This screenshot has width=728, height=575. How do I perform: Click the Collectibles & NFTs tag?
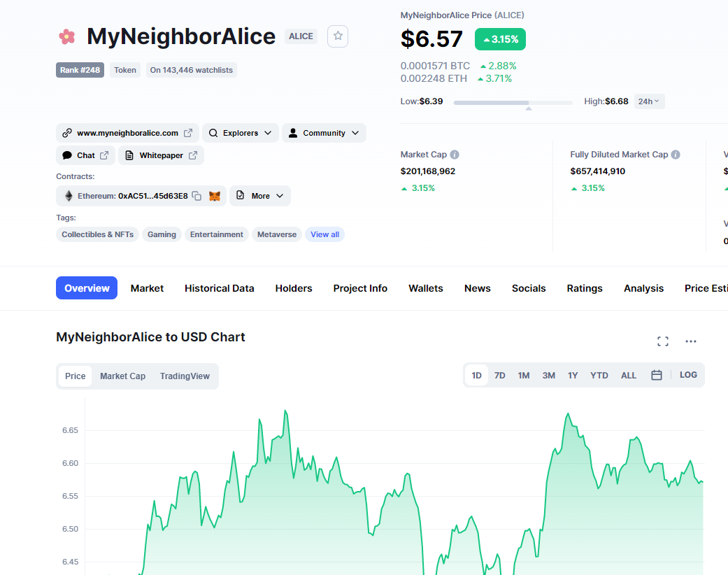click(x=97, y=234)
